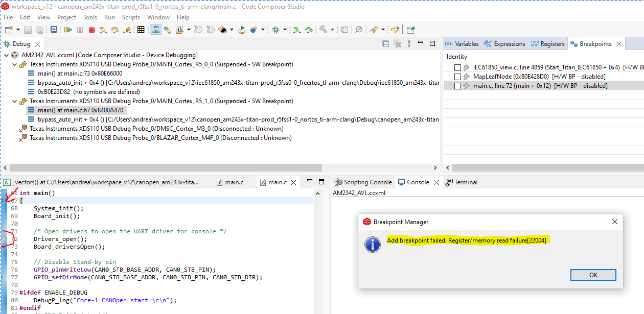Switch to the Scripting Console tab

coord(363,182)
